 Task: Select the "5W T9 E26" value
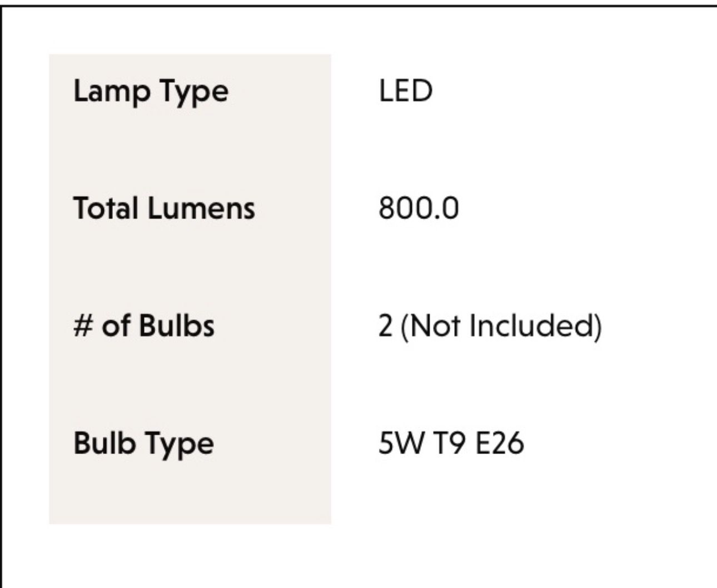(x=451, y=444)
